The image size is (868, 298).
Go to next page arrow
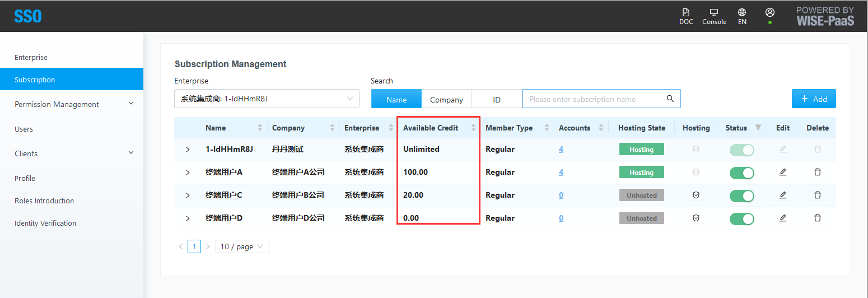[208, 246]
